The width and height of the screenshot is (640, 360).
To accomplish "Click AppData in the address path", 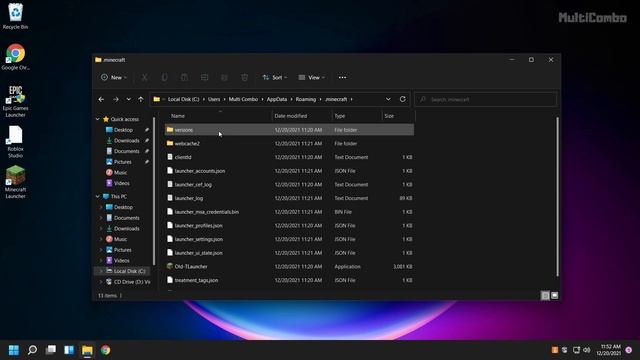I will (277, 99).
